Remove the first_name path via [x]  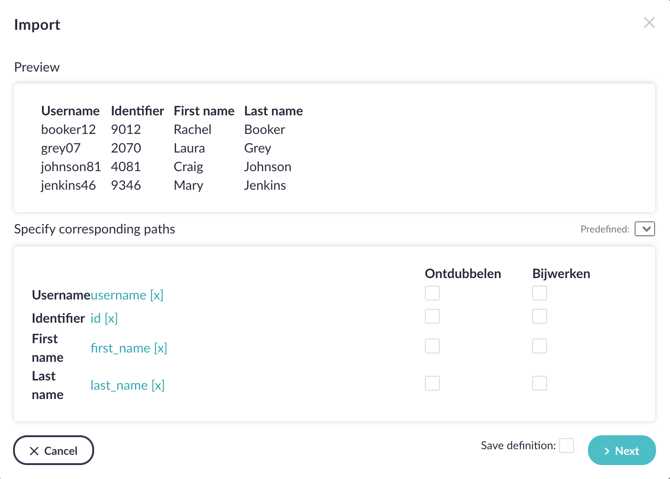[x=160, y=348]
